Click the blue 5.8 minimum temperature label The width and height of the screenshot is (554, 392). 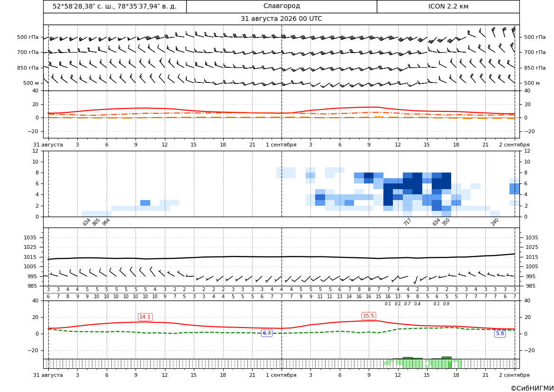coord(500,333)
